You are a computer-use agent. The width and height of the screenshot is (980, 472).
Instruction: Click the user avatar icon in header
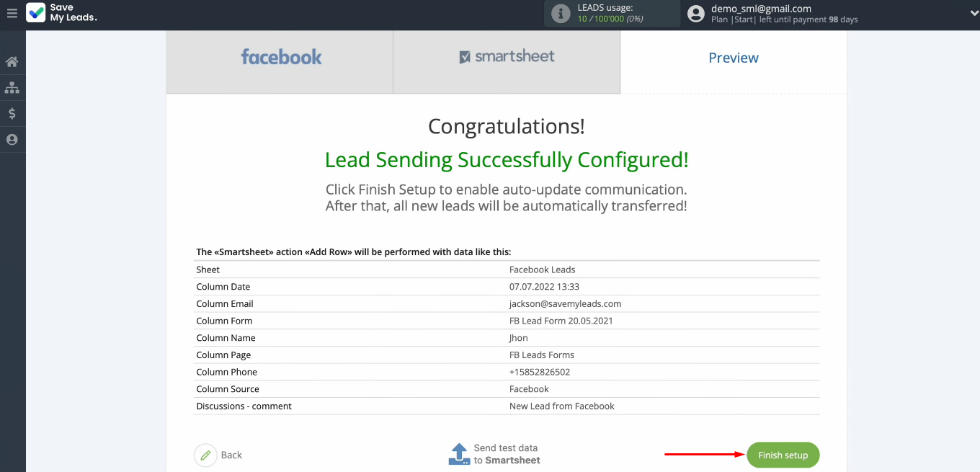point(695,14)
